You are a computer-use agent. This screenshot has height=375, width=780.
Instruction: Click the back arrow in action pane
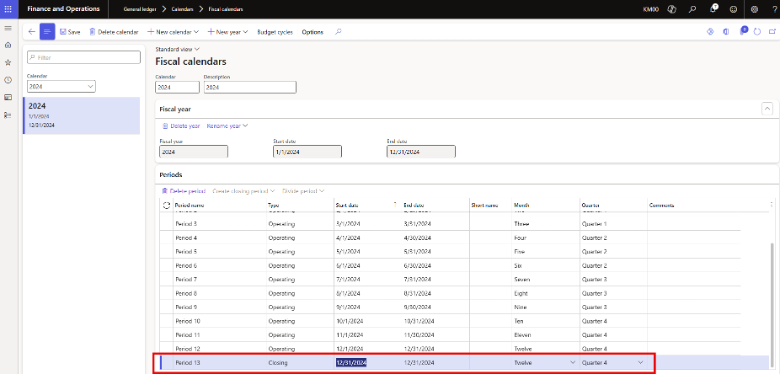pyautogui.click(x=32, y=32)
